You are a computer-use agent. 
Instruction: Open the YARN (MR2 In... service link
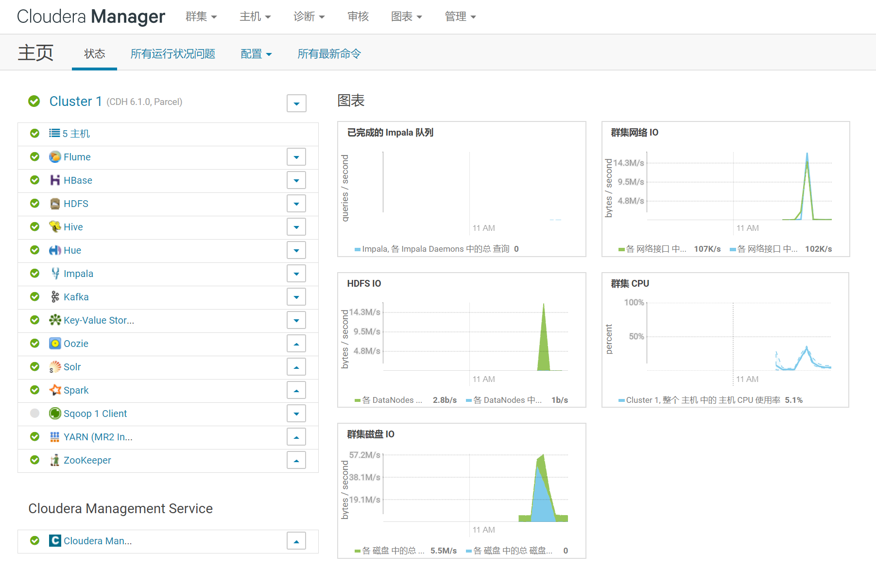click(98, 437)
